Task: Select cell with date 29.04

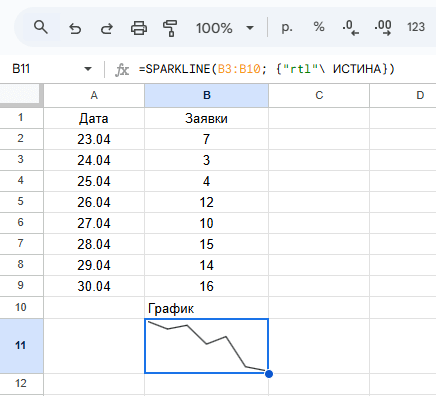Action: (94, 265)
